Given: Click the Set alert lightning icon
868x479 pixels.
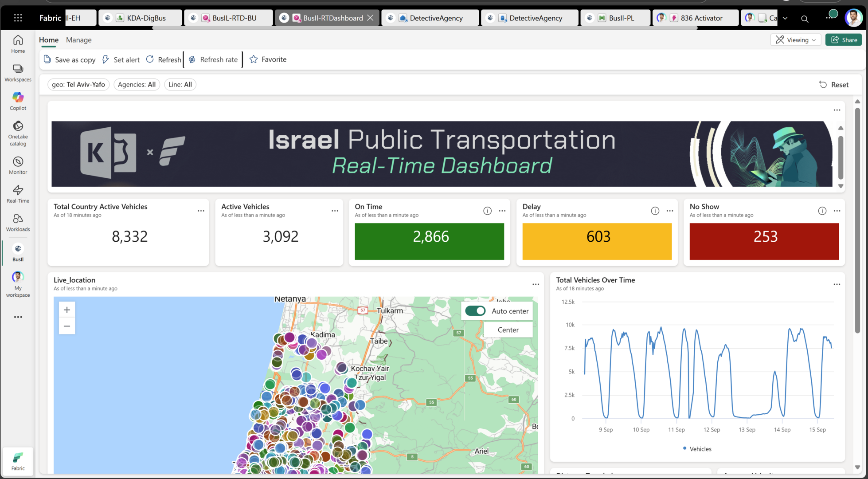Looking at the screenshot, I should coord(106,59).
